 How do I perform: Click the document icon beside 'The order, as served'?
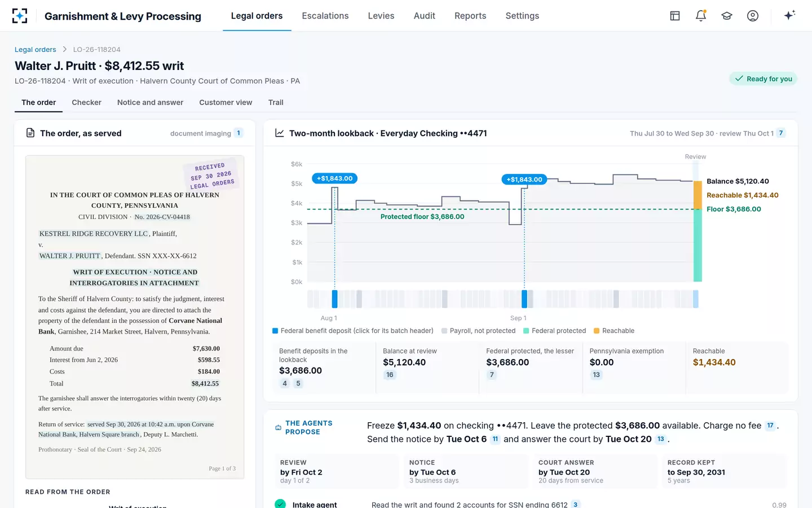pos(30,133)
